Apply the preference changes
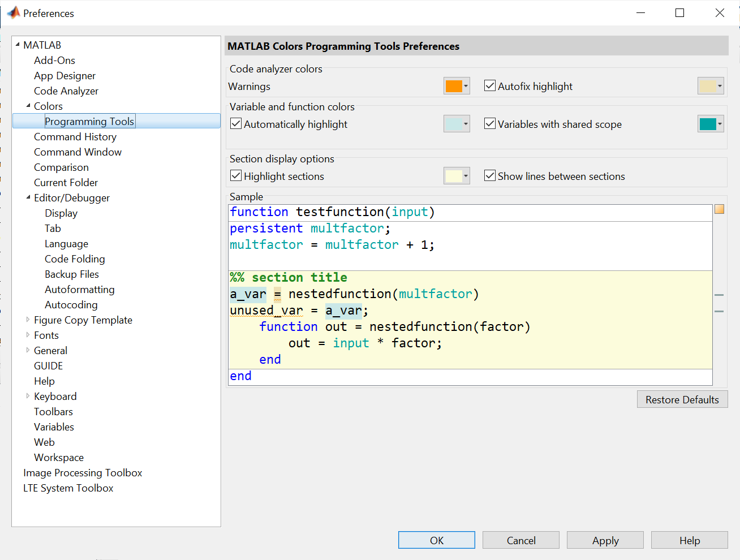The width and height of the screenshot is (740, 560). [x=605, y=540]
